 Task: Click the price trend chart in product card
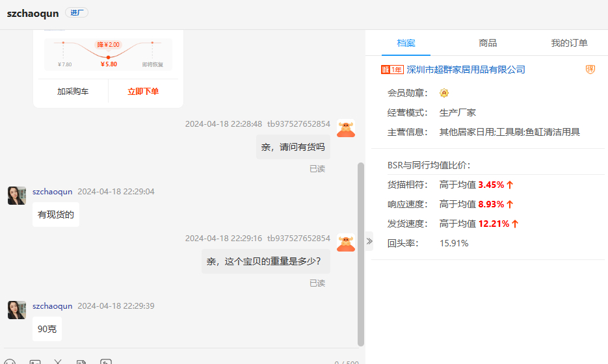(x=108, y=54)
